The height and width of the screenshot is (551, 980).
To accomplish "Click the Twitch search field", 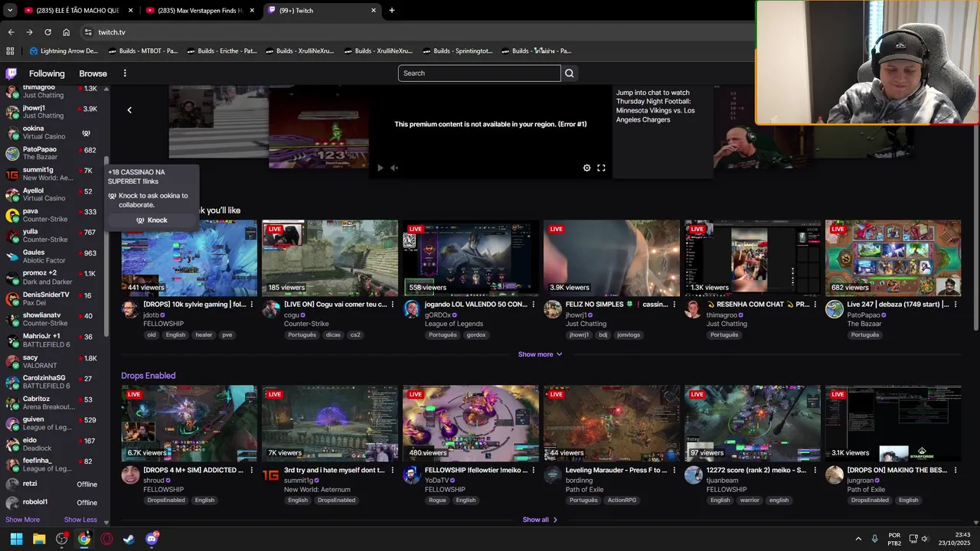I will coord(479,73).
